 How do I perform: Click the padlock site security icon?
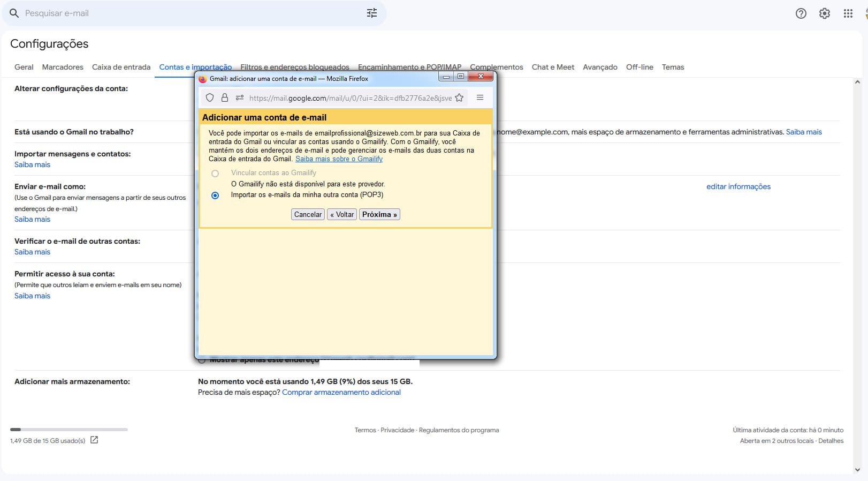click(225, 97)
